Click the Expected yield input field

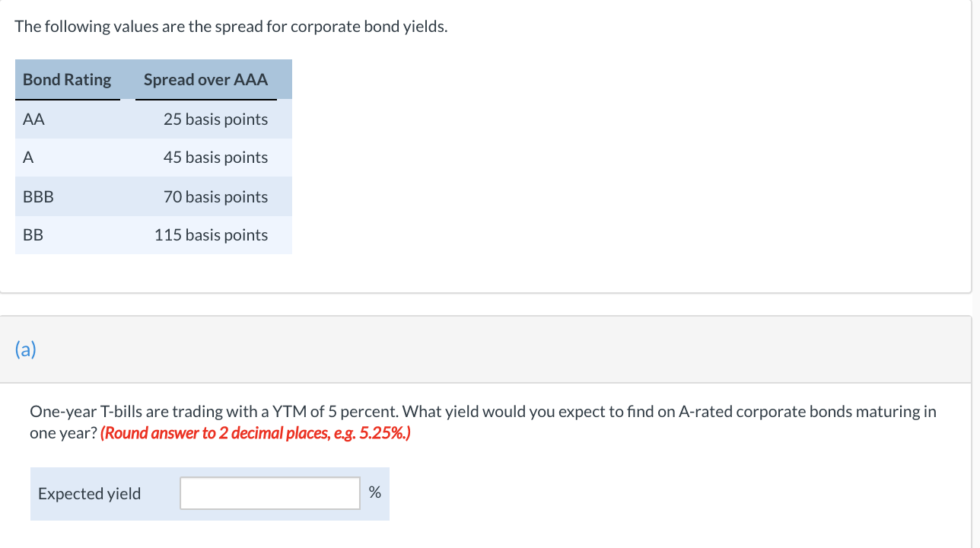[270, 493]
